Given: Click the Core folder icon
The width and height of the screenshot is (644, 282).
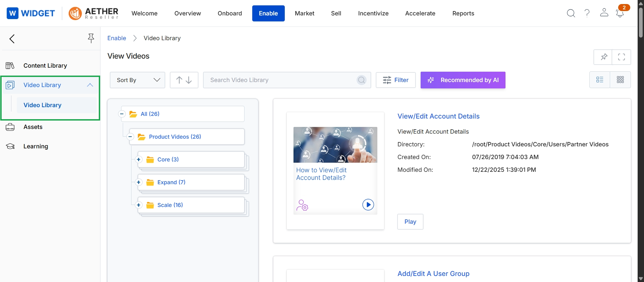Looking at the screenshot, I should [150, 160].
